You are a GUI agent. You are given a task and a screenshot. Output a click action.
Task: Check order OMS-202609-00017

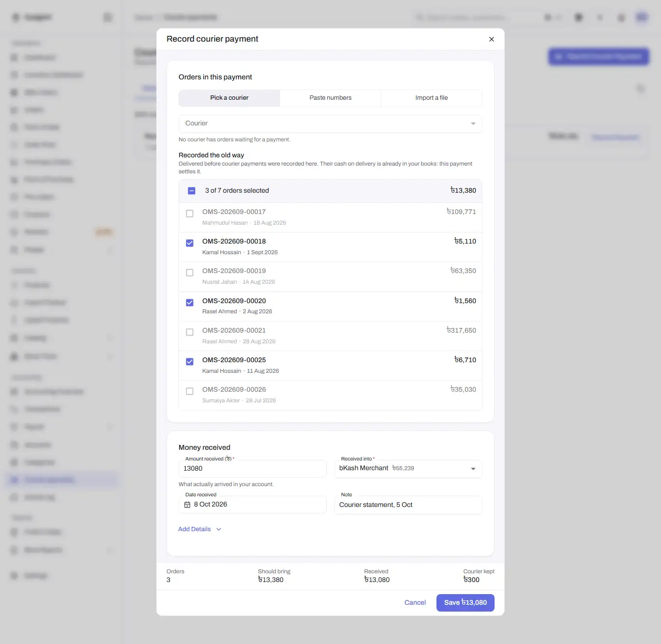pyautogui.click(x=190, y=214)
